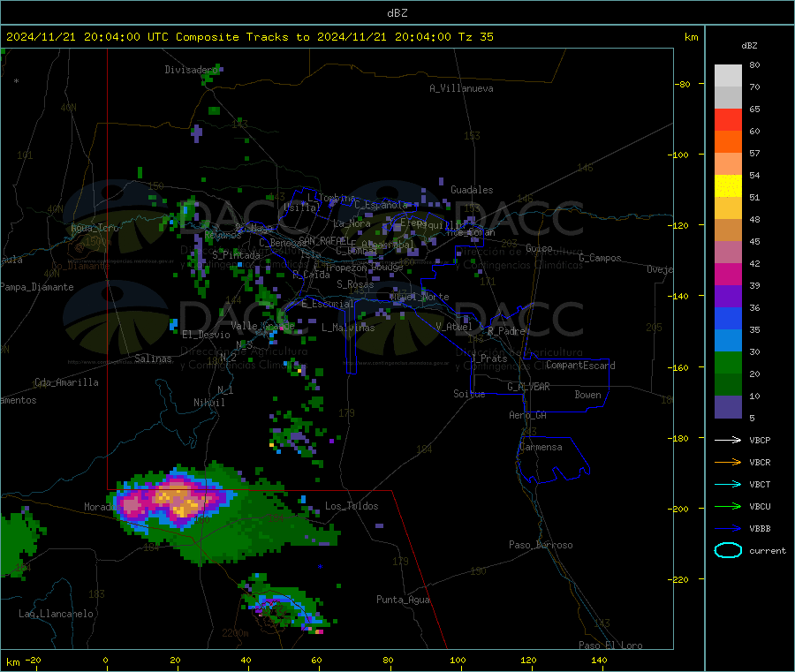The height and width of the screenshot is (672, 795).
Task: Select the yellow dotted legend swatch below 54
Action: point(728,186)
